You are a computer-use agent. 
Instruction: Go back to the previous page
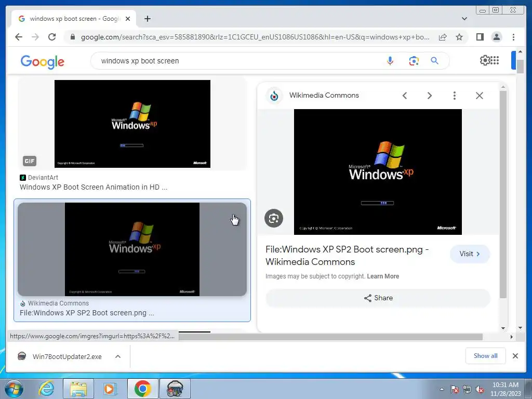(x=19, y=37)
